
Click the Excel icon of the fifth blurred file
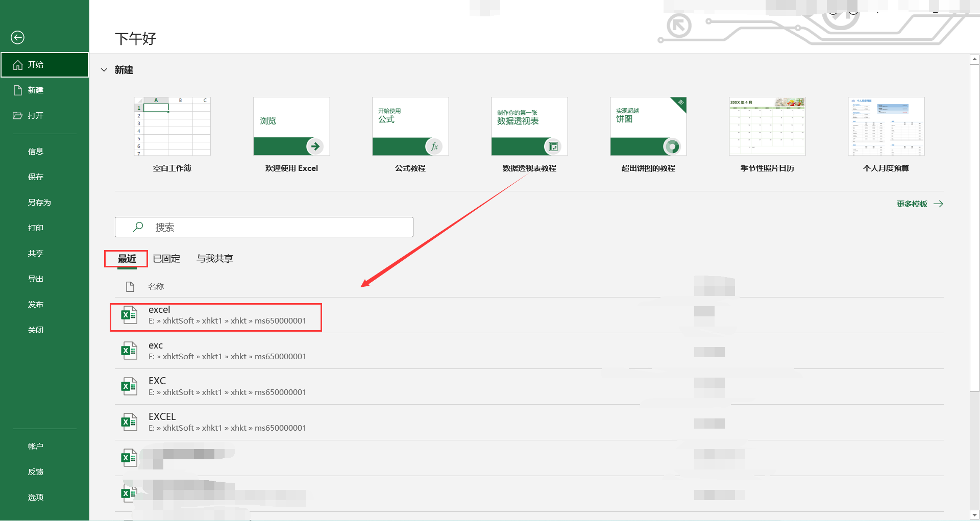point(129,458)
